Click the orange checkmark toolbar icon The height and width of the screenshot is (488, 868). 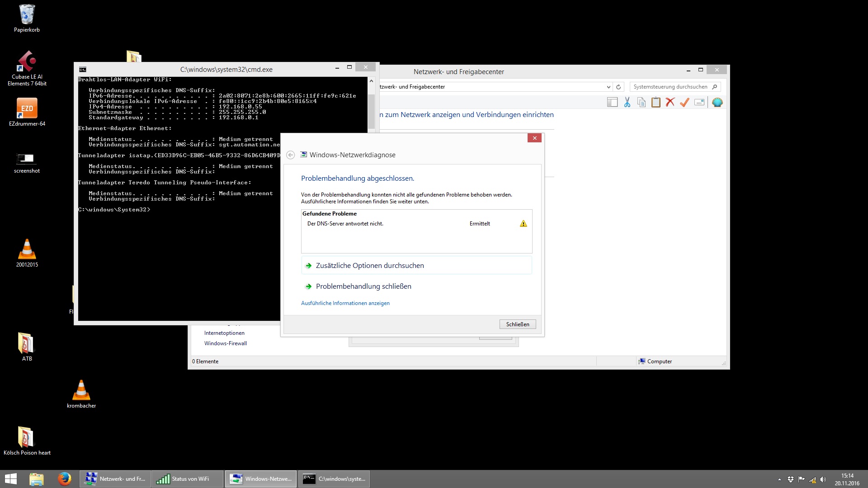(x=684, y=103)
